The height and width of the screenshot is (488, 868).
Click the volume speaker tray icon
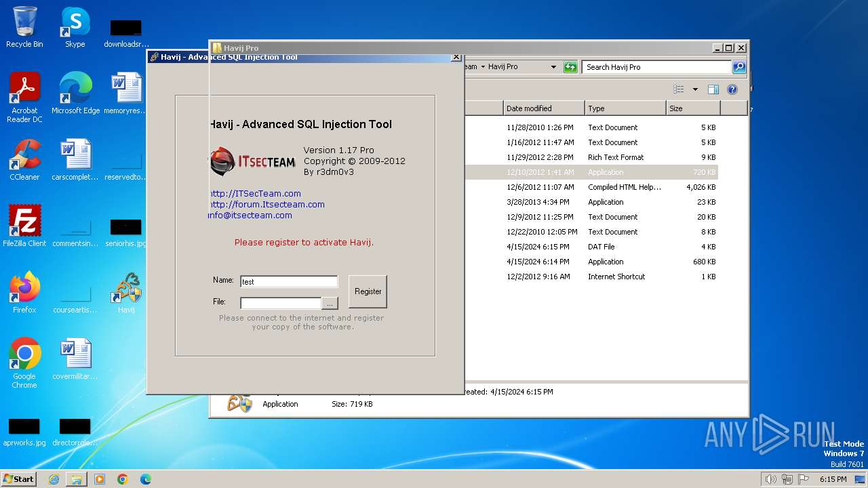[770, 479]
